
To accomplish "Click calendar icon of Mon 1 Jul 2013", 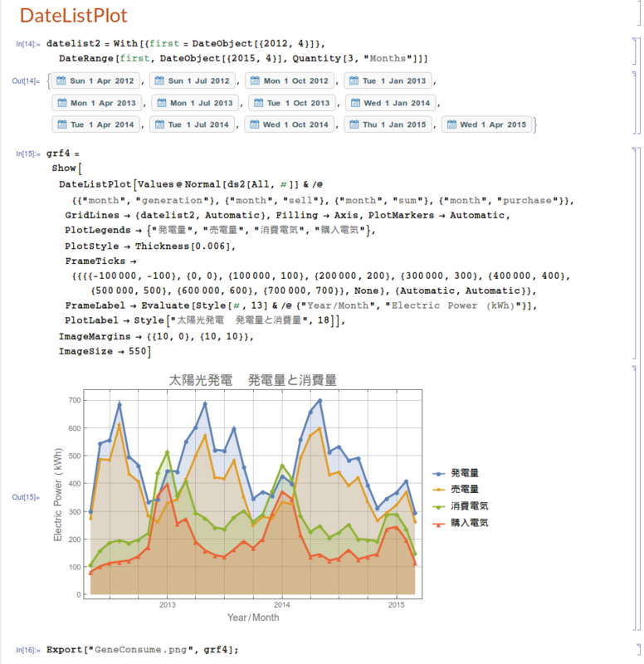I will (162, 102).
